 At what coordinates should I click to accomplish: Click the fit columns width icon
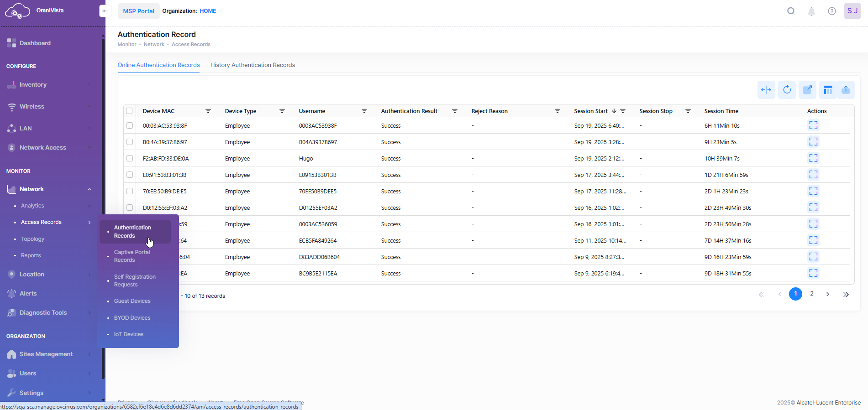[x=766, y=90]
